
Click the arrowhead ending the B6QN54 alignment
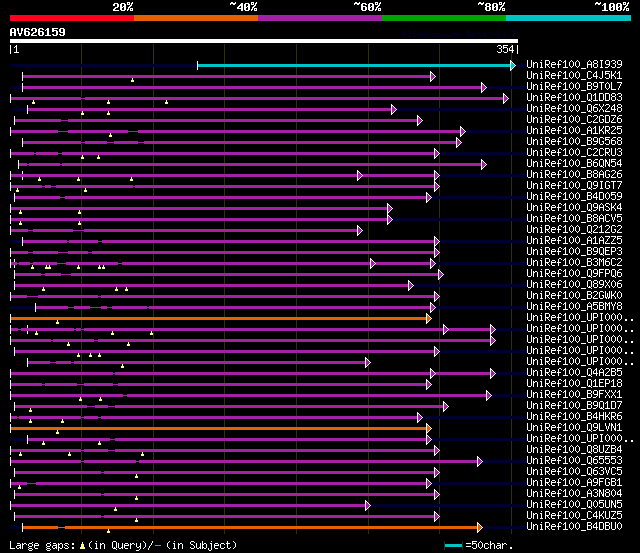[x=484, y=164]
